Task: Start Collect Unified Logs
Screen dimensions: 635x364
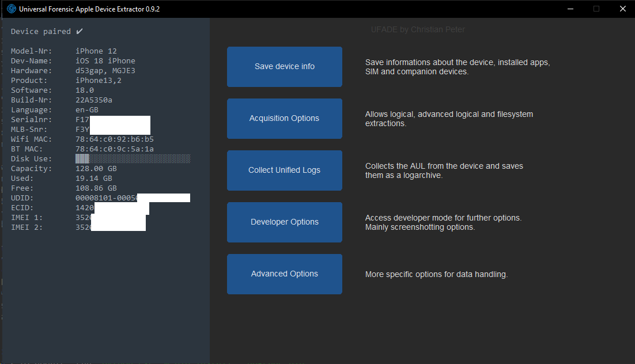Action: pos(284,170)
